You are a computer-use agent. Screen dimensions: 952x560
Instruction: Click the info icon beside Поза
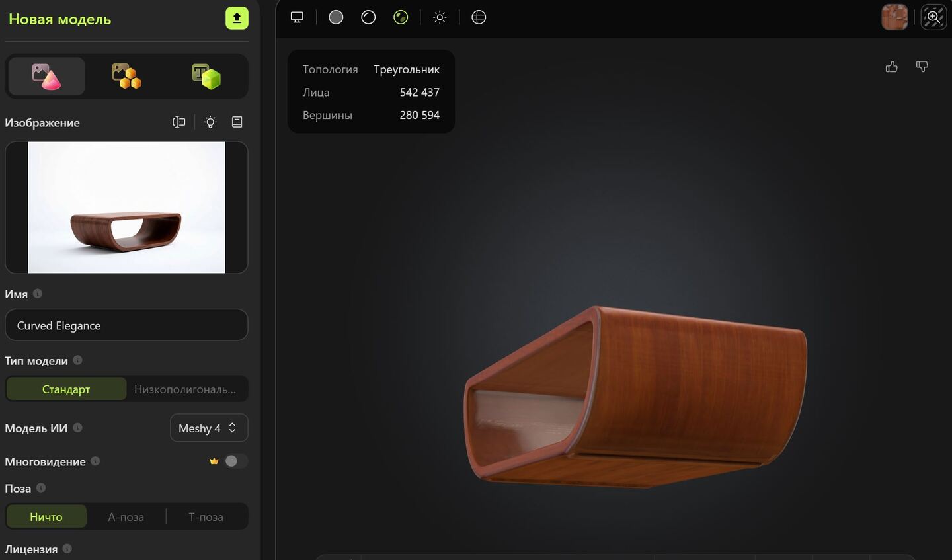point(41,488)
